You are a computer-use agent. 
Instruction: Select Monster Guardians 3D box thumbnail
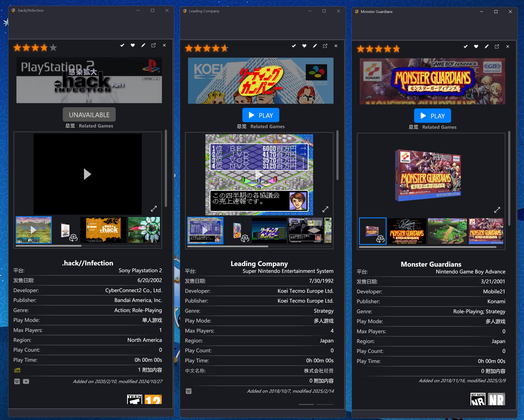[x=373, y=231]
